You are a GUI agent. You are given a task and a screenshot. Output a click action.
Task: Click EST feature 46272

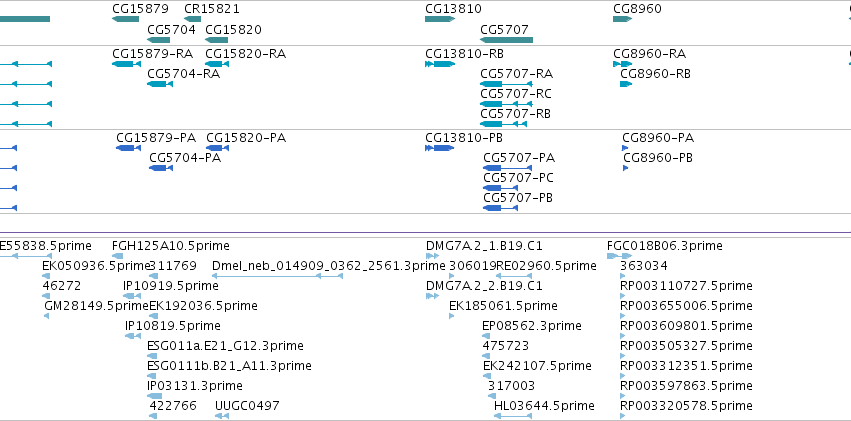46,296
